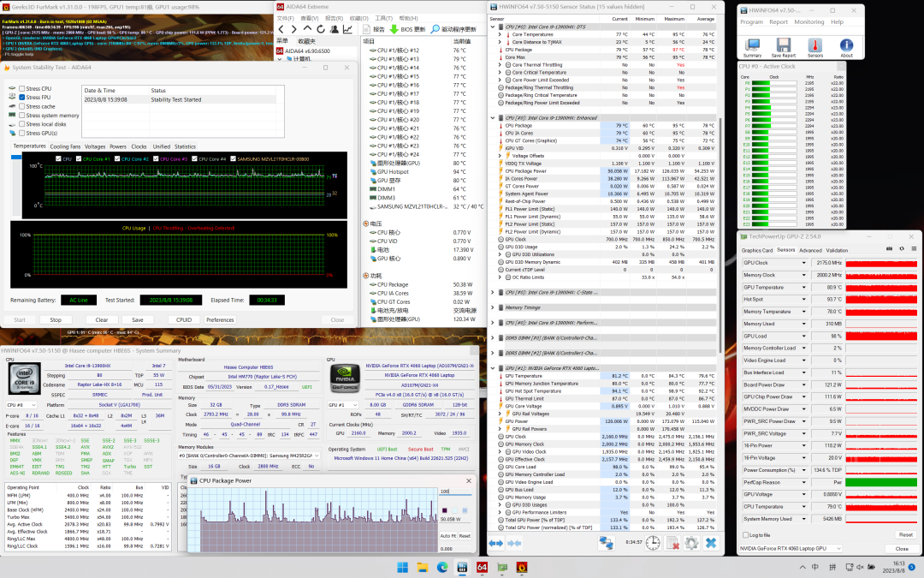Open the GPU Clock sensor dropdown arrow
This screenshot has width=924, height=578.
pyautogui.click(x=803, y=263)
